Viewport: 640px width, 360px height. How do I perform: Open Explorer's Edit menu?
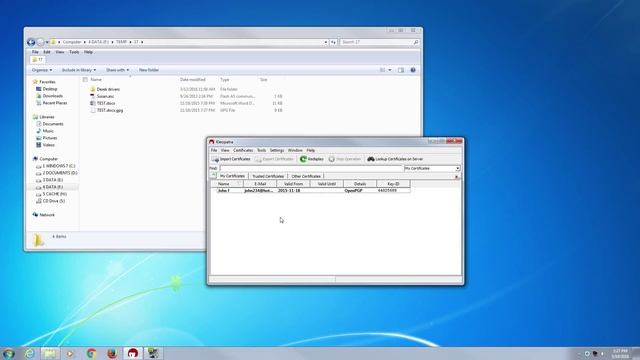(x=47, y=52)
